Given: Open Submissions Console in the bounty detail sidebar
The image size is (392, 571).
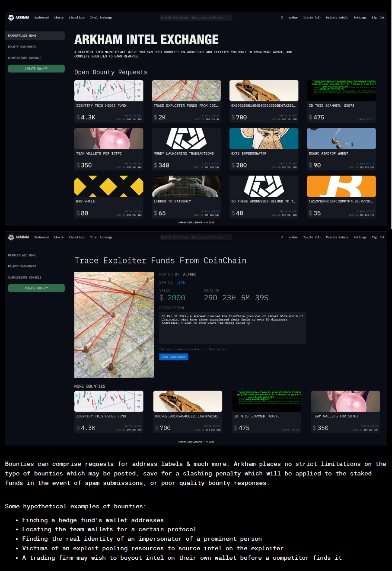Looking at the screenshot, I should point(25,278).
